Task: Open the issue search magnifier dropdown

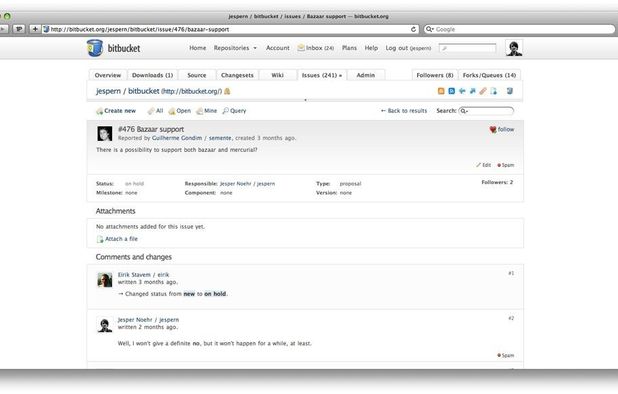Action: click(x=464, y=111)
